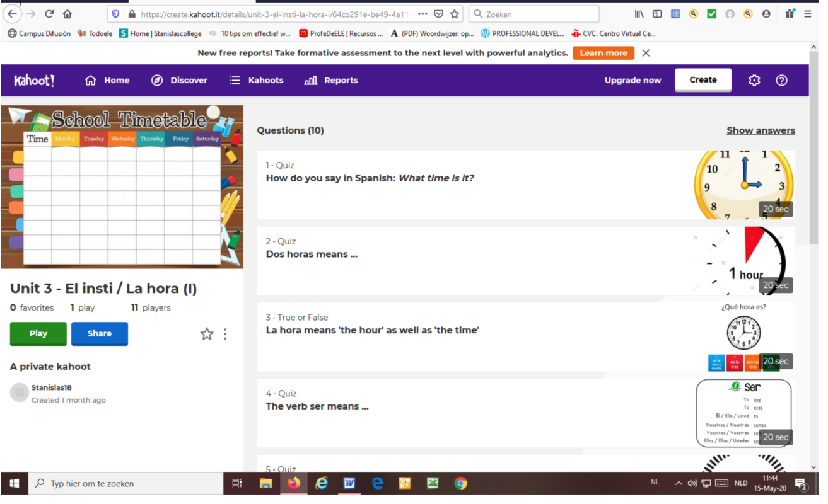This screenshot has height=504, width=828.
Task: Click the Create button
Action: 703,80
